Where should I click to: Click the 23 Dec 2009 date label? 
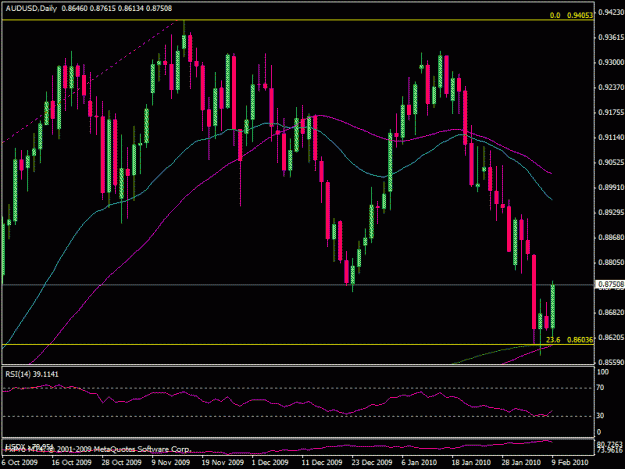point(371,462)
